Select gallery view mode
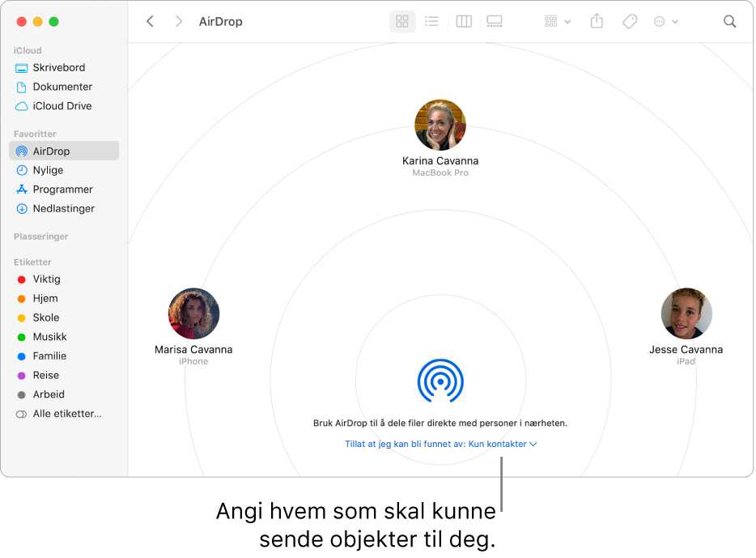756x558 pixels. [495, 21]
